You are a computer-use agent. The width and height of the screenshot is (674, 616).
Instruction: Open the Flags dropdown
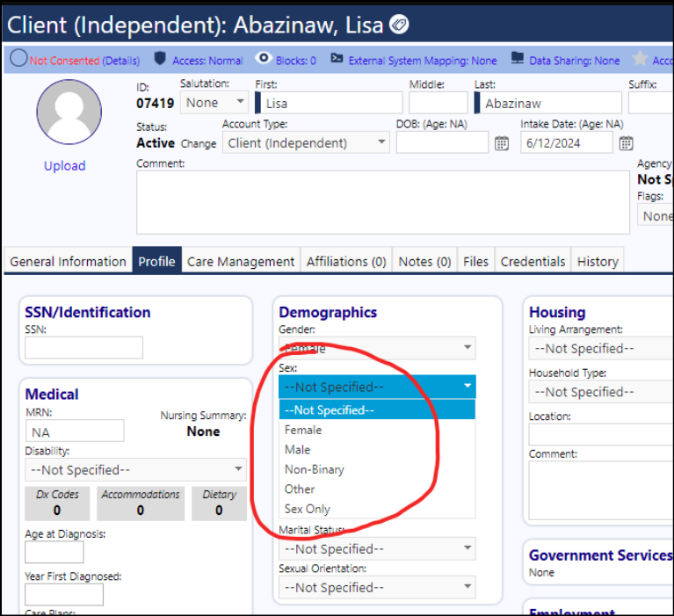tap(656, 215)
